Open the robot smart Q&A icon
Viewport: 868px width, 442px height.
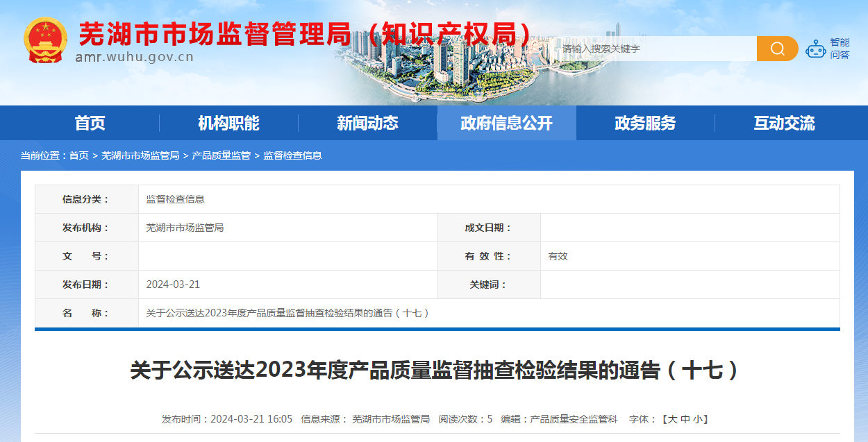816,49
